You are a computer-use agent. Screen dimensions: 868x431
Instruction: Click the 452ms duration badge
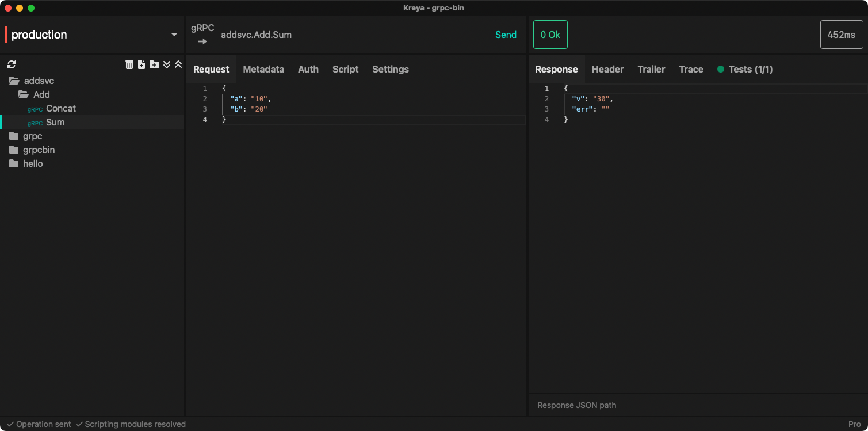(x=842, y=35)
